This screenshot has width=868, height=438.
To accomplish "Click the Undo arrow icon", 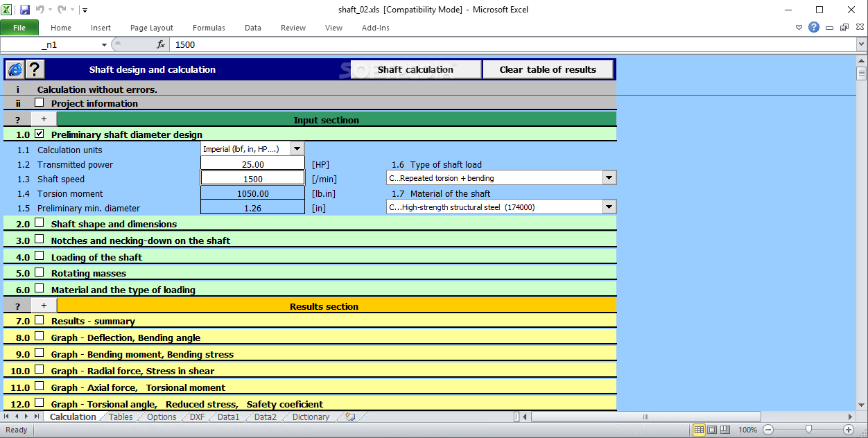I will [40, 10].
